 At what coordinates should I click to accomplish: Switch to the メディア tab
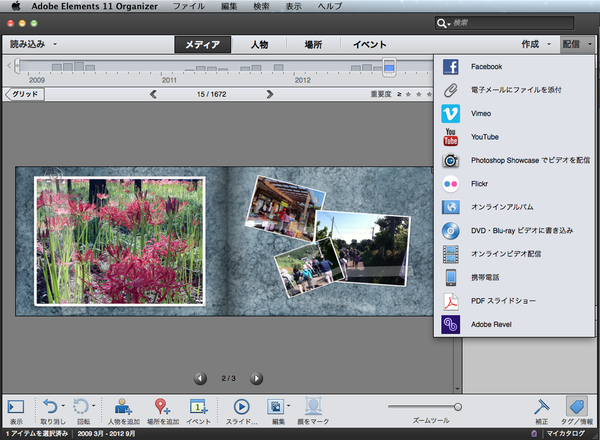[202, 45]
